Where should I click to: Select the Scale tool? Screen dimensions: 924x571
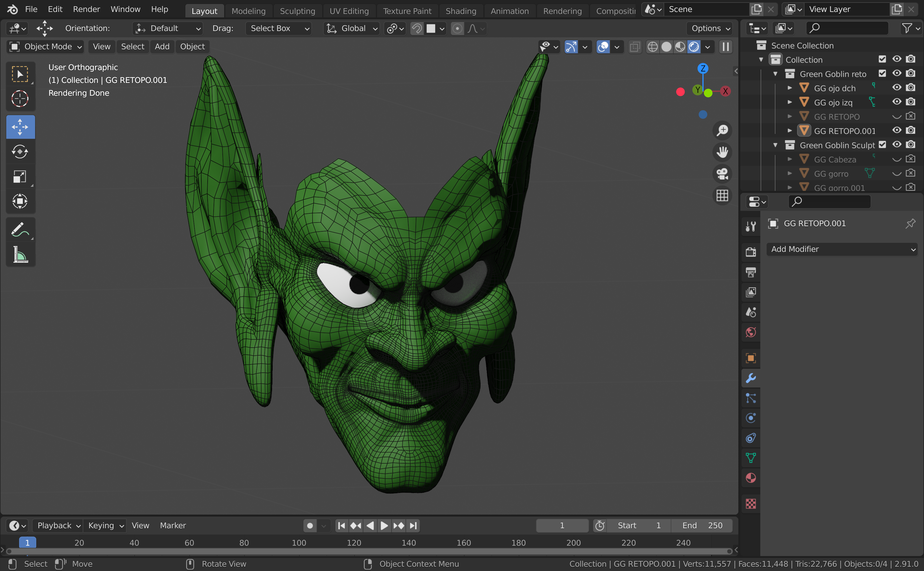[20, 176]
